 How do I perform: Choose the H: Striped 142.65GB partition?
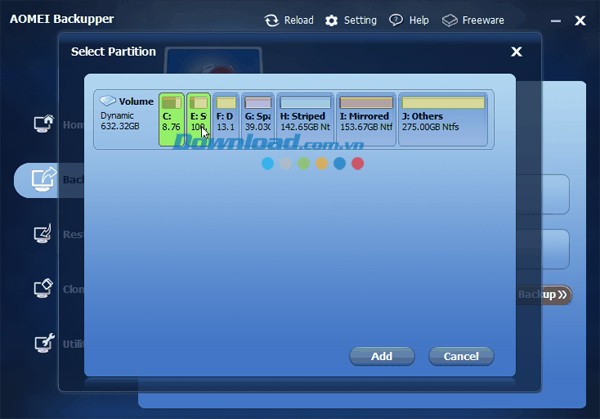305,119
